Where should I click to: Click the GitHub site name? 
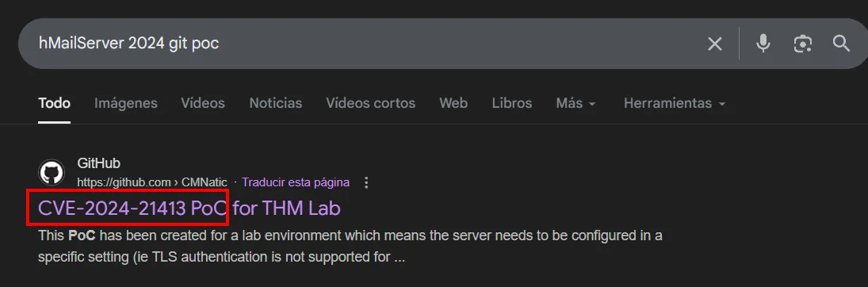coord(98,163)
